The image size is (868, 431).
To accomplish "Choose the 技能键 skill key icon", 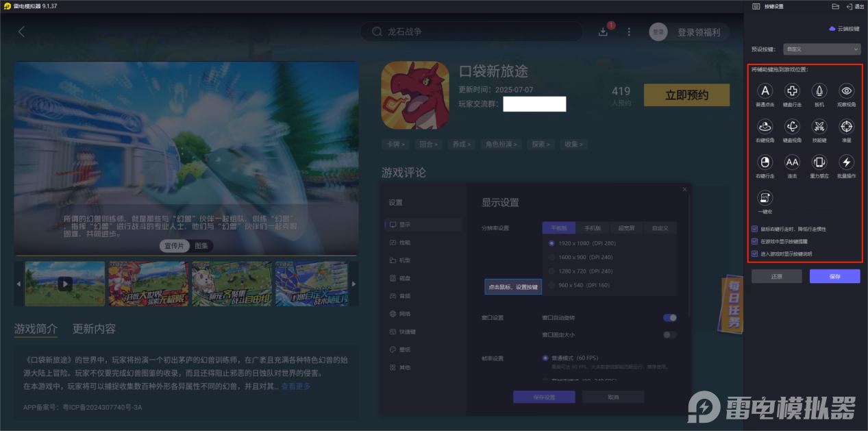I will coord(819,127).
